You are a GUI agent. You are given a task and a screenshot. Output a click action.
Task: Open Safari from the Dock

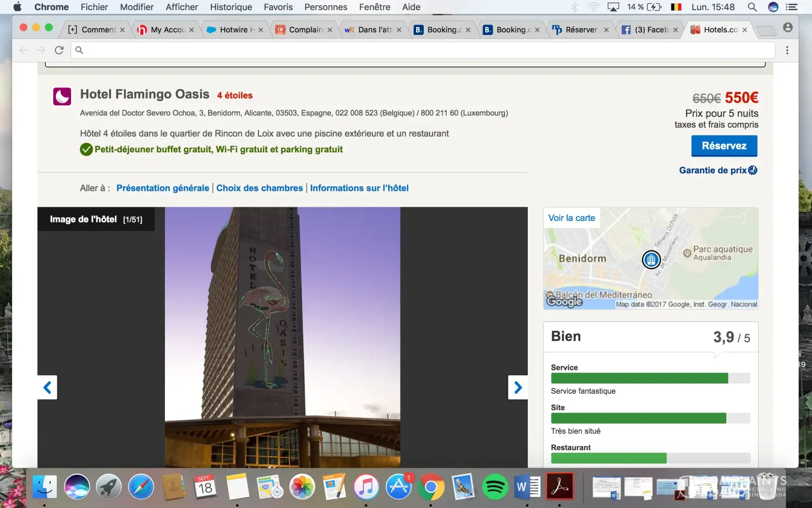coord(141,487)
